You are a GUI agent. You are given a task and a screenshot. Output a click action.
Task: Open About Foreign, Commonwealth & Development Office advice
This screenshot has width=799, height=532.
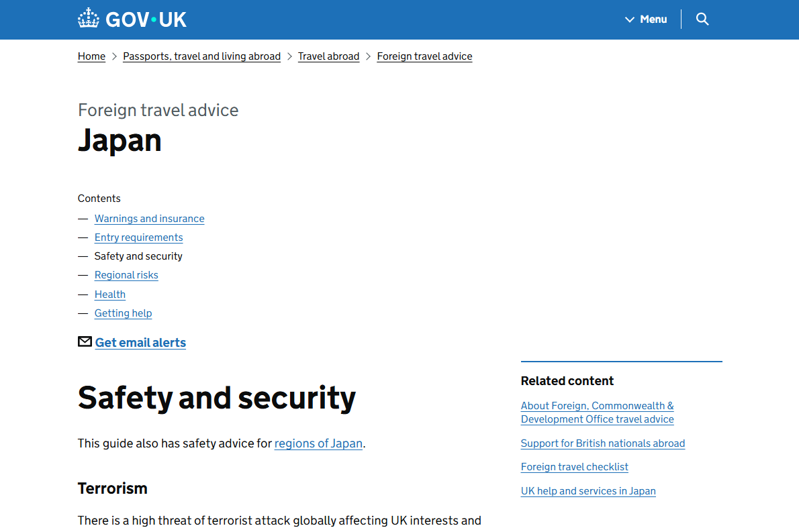597,413
